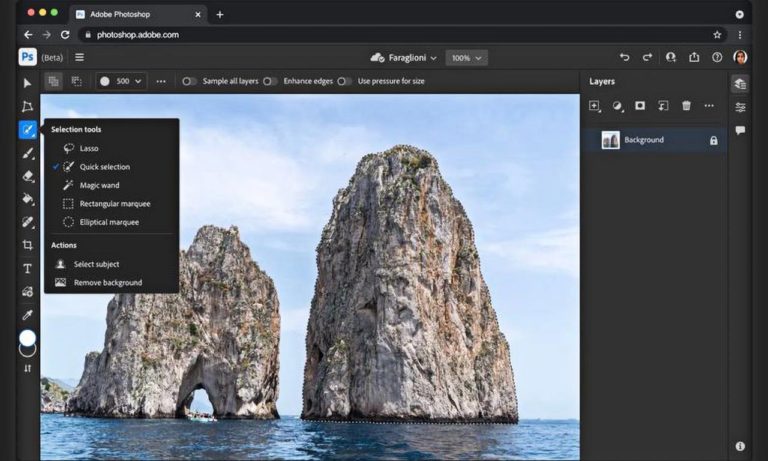The width and height of the screenshot is (768, 461).
Task: Add an adjustment layer icon
Action: pyautogui.click(x=617, y=106)
